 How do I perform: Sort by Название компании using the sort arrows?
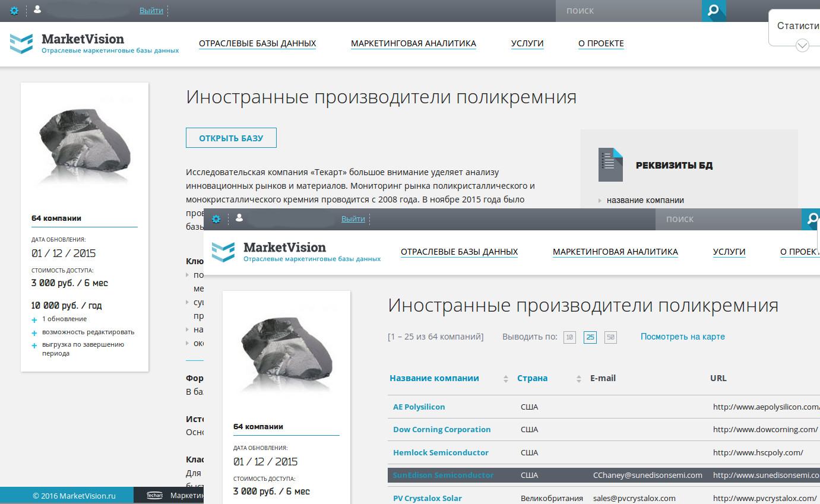point(506,379)
